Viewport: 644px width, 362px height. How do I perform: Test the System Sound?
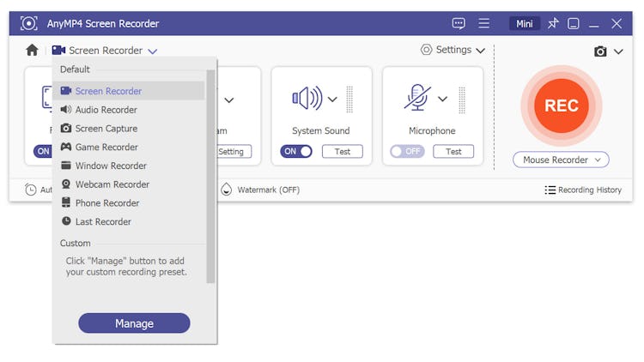[342, 152]
